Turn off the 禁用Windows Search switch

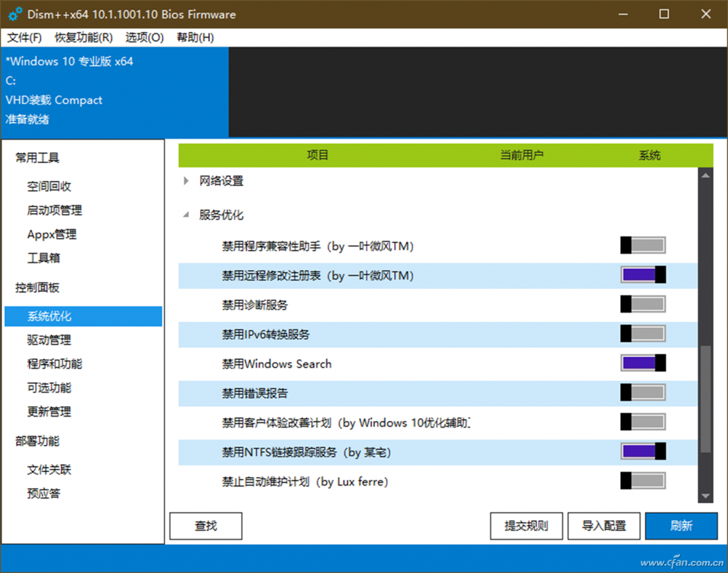[642, 362]
